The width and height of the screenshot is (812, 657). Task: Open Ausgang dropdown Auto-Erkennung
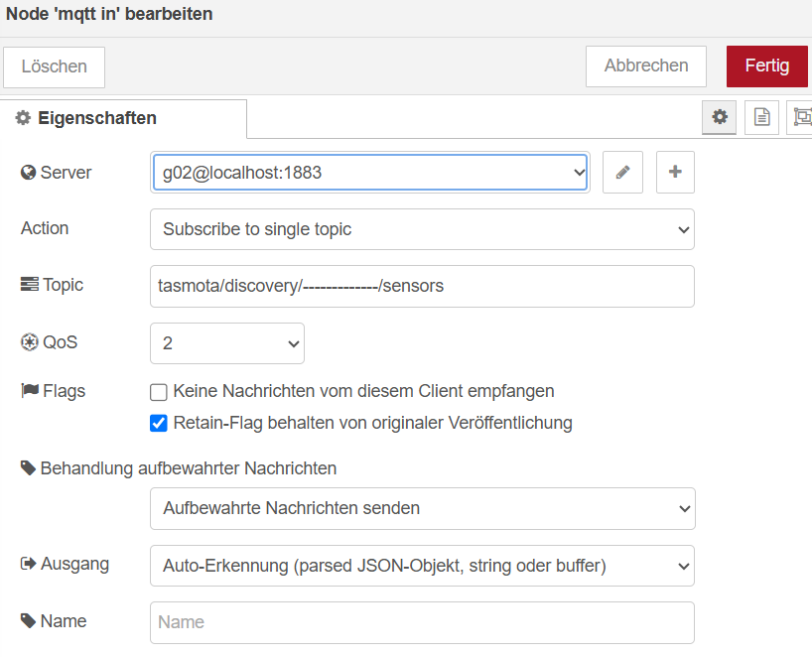tap(422, 566)
